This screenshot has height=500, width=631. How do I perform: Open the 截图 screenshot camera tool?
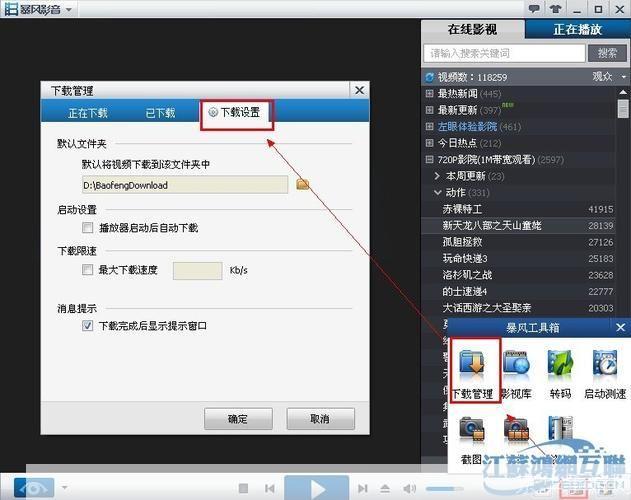coord(472,440)
